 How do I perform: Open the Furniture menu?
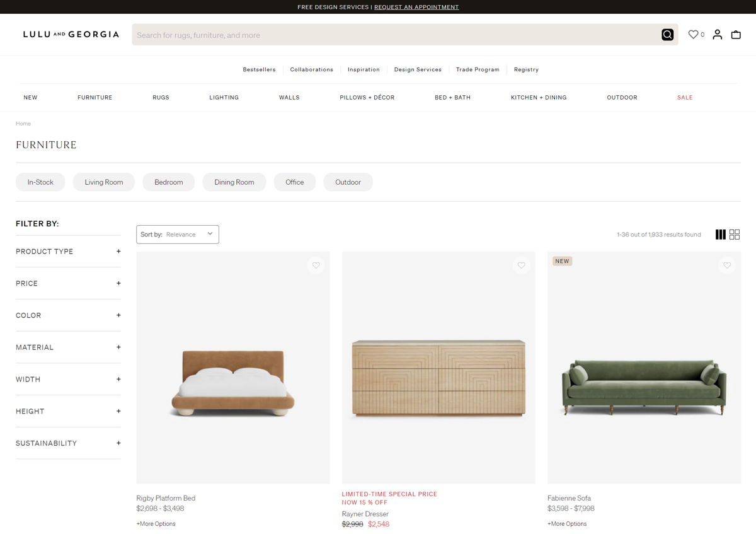[x=95, y=98]
